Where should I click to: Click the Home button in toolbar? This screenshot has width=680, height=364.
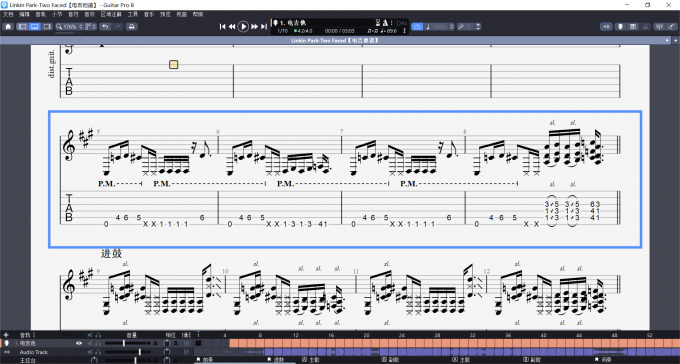8,26
